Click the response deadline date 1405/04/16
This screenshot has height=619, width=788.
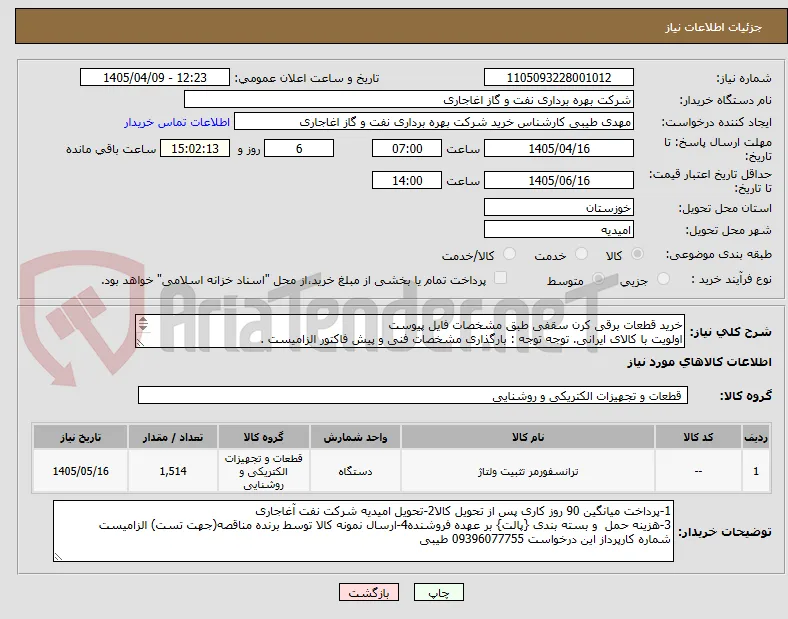559,148
